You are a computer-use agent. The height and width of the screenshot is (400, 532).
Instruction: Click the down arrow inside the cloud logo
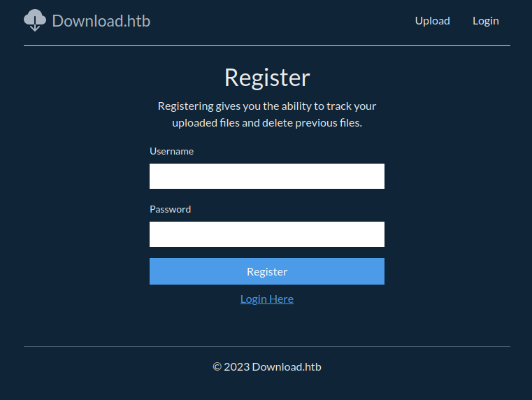coord(35,27)
